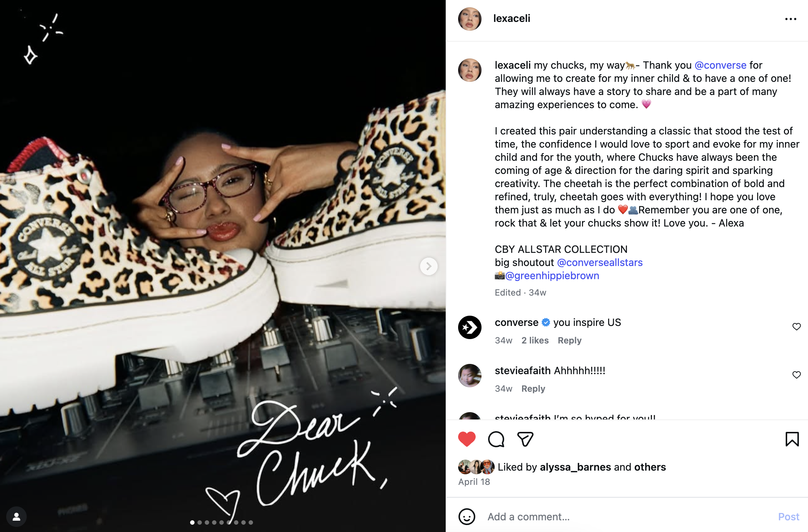Viewport: 808px width, 532px height.
Task: Click the Add a comment field
Action: (629, 517)
